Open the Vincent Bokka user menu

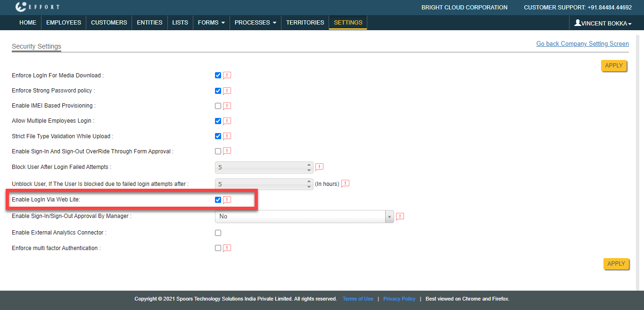[x=603, y=23]
